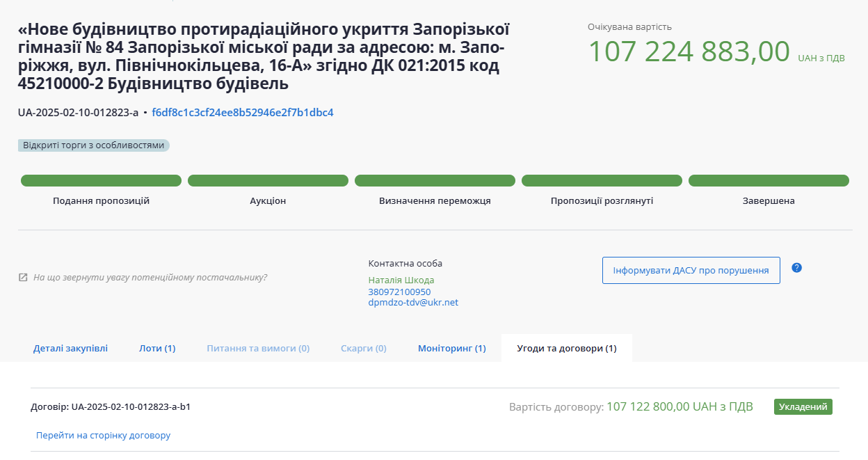Switch to the Лоти (1) tab
Screen dimensions: 868x460
[x=157, y=348]
